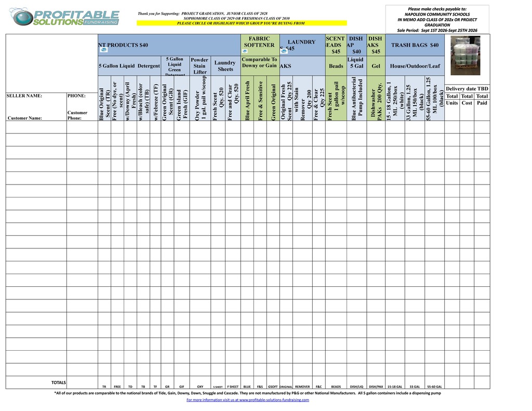Click the Comparable To Downy or Gain cell

(260, 66)
